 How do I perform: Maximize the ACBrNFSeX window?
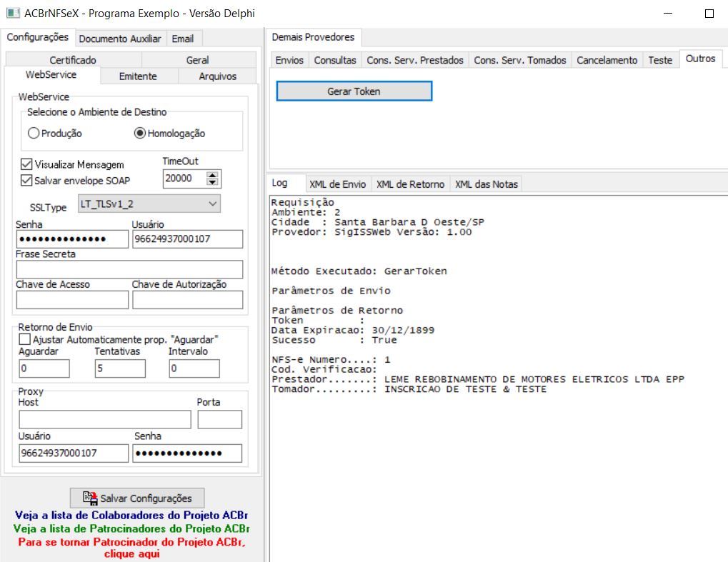tap(709, 14)
